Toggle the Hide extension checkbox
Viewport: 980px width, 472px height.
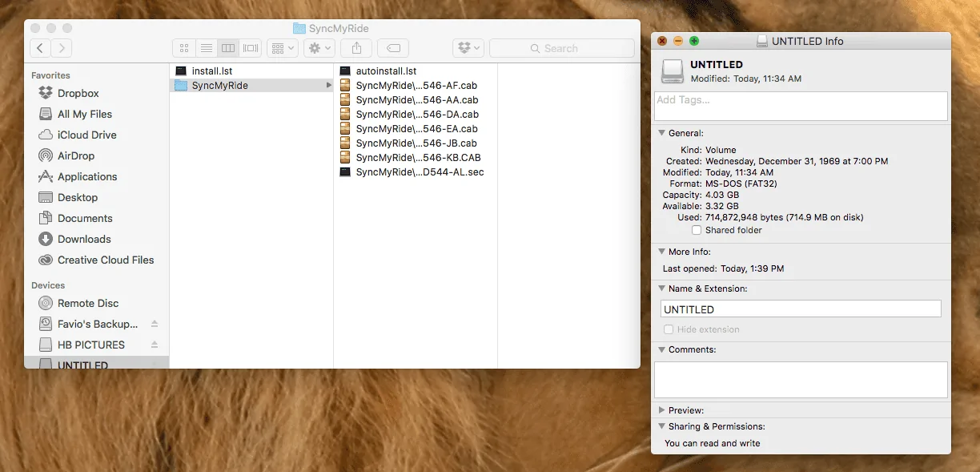(x=669, y=330)
